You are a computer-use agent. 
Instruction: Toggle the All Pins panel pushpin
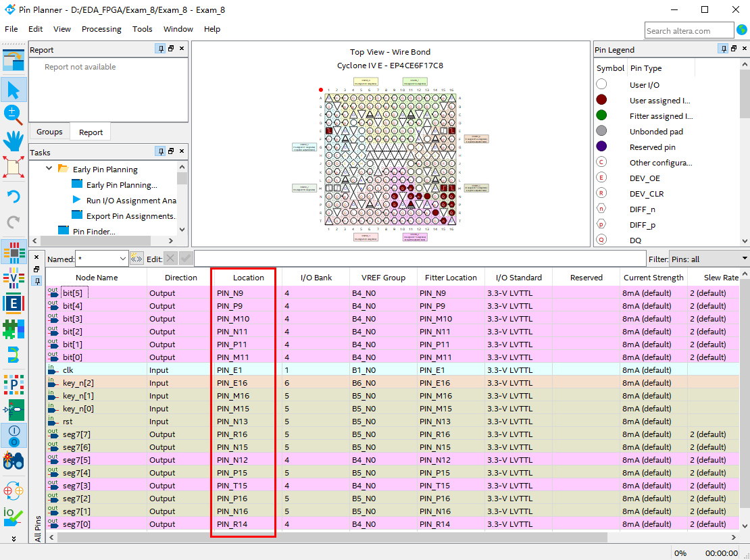coord(37,281)
